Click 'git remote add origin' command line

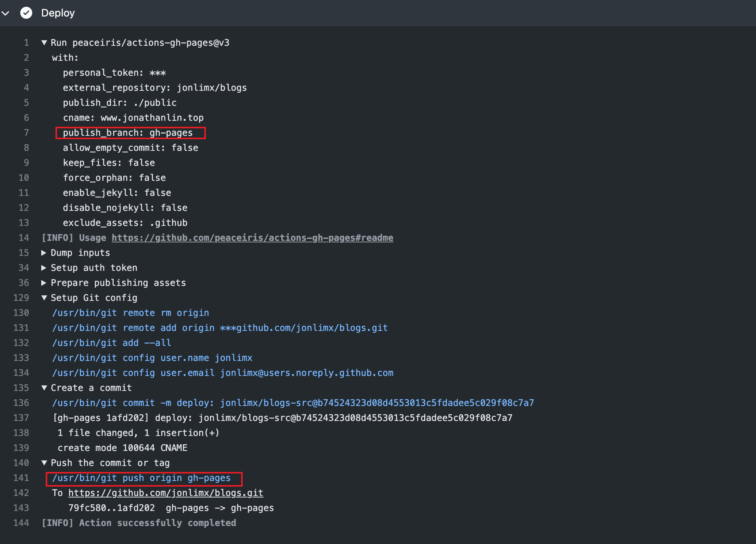pyautogui.click(x=220, y=328)
